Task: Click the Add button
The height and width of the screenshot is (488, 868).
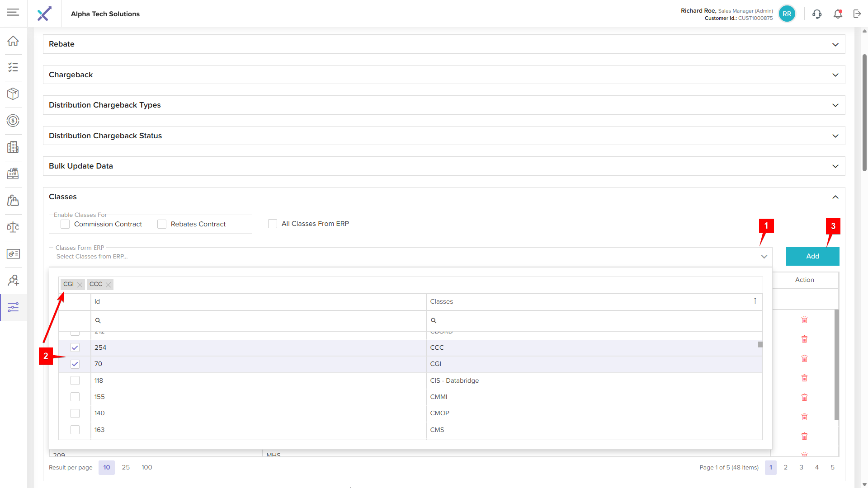Action: (x=812, y=256)
